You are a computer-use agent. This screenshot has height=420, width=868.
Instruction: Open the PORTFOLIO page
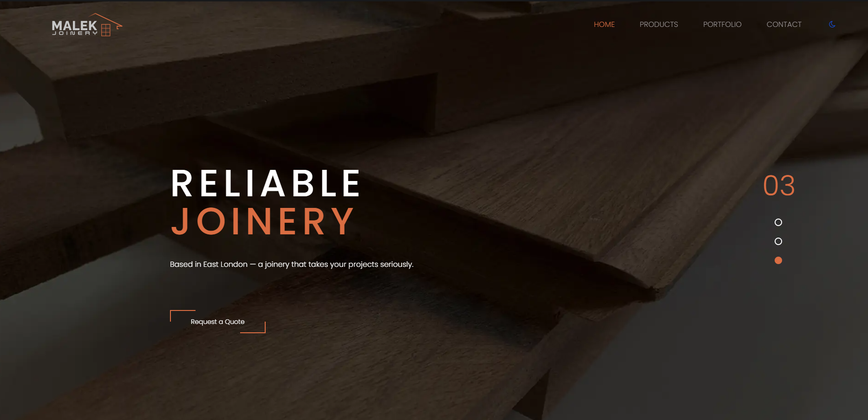click(x=722, y=25)
